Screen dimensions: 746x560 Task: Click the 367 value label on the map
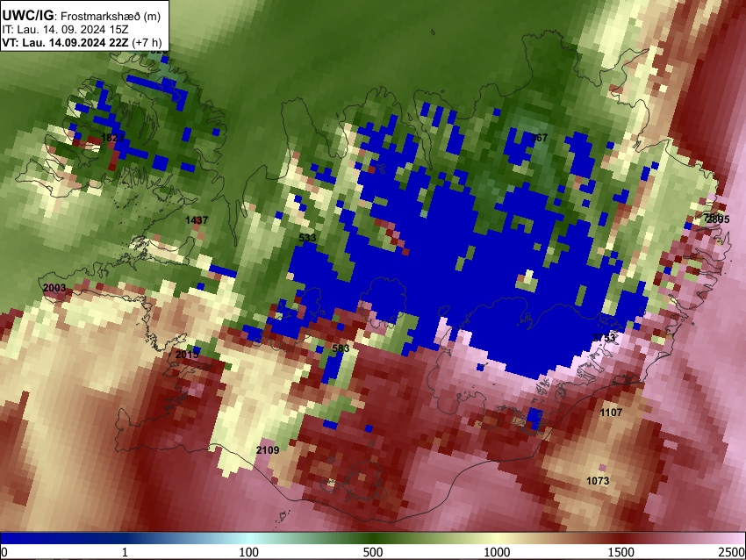[x=539, y=138]
